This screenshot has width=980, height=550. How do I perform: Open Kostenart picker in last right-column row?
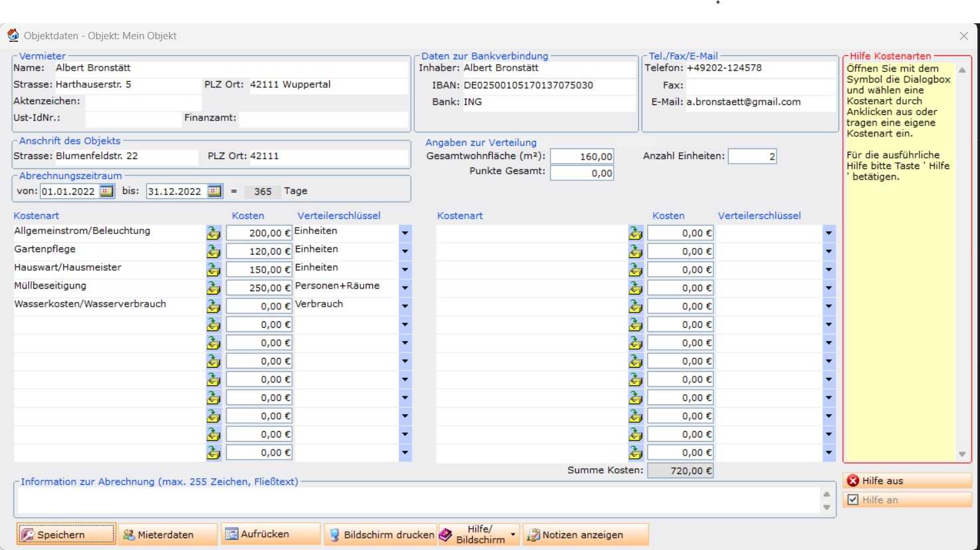[x=636, y=452]
